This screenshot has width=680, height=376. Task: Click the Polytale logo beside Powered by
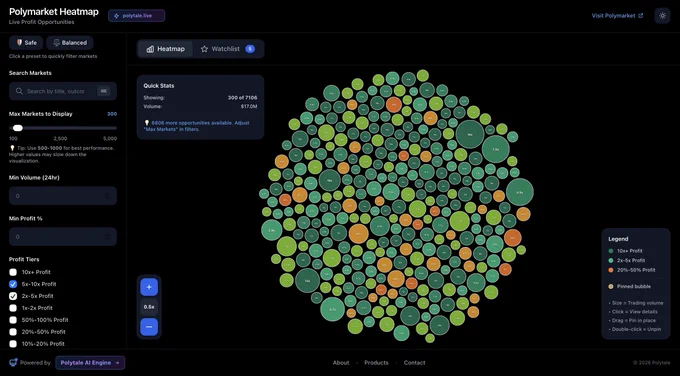[x=13, y=363]
